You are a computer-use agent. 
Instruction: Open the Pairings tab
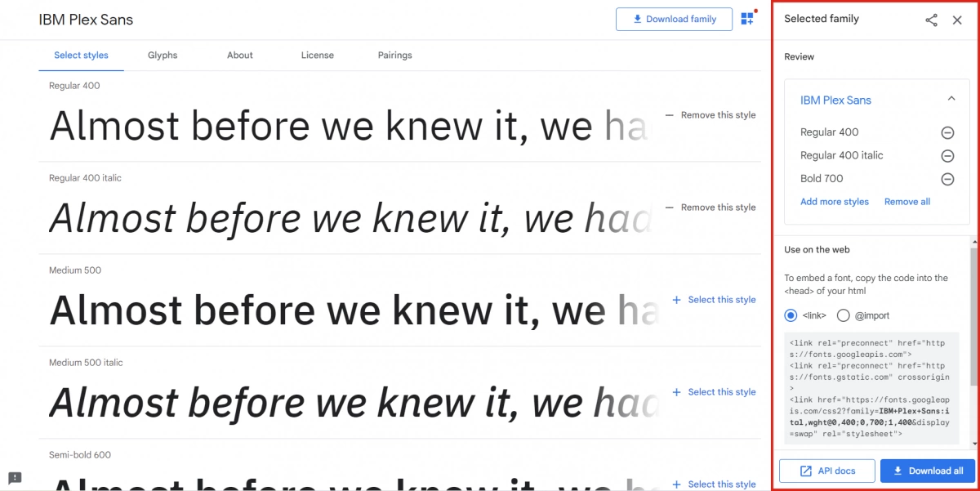click(394, 56)
